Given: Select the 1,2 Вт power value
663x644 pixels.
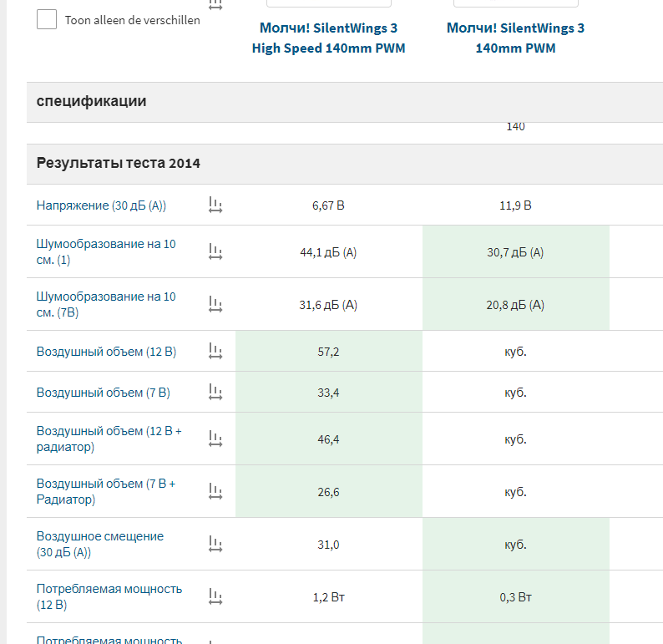Looking at the screenshot, I should pyautogui.click(x=328, y=597).
